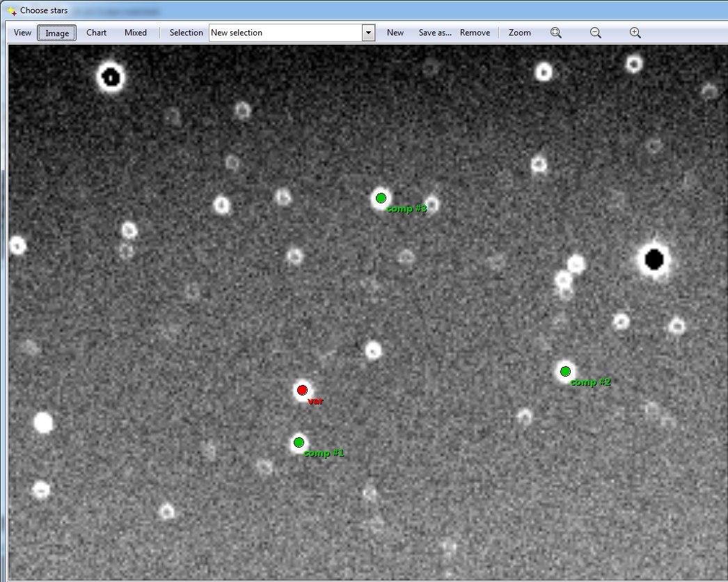The image size is (728, 582).
Task: Click the New selection combo box field
Action: point(285,33)
